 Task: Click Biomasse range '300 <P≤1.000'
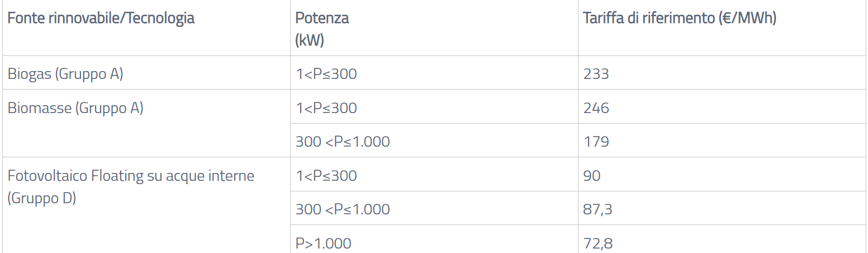click(x=343, y=142)
